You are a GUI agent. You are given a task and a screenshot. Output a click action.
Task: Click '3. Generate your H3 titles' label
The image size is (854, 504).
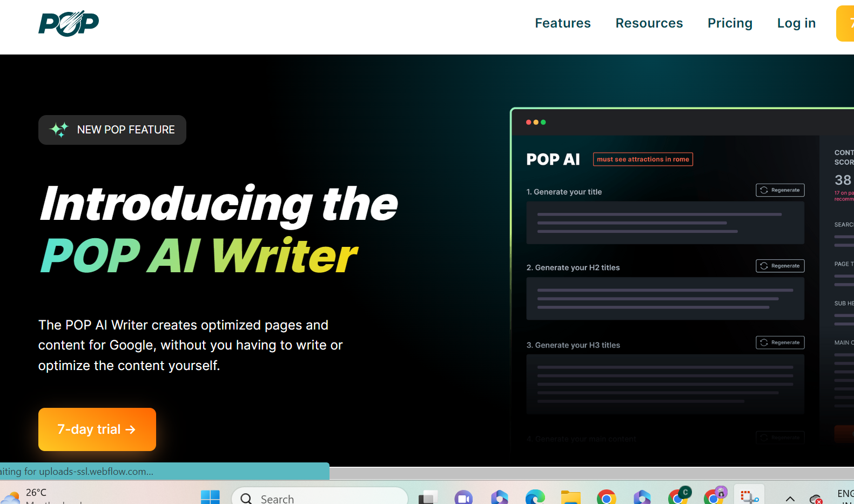pyautogui.click(x=573, y=345)
